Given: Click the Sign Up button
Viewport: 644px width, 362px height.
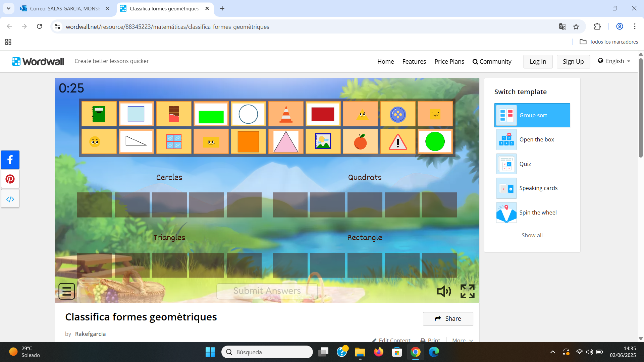Looking at the screenshot, I should click(x=573, y=61).
